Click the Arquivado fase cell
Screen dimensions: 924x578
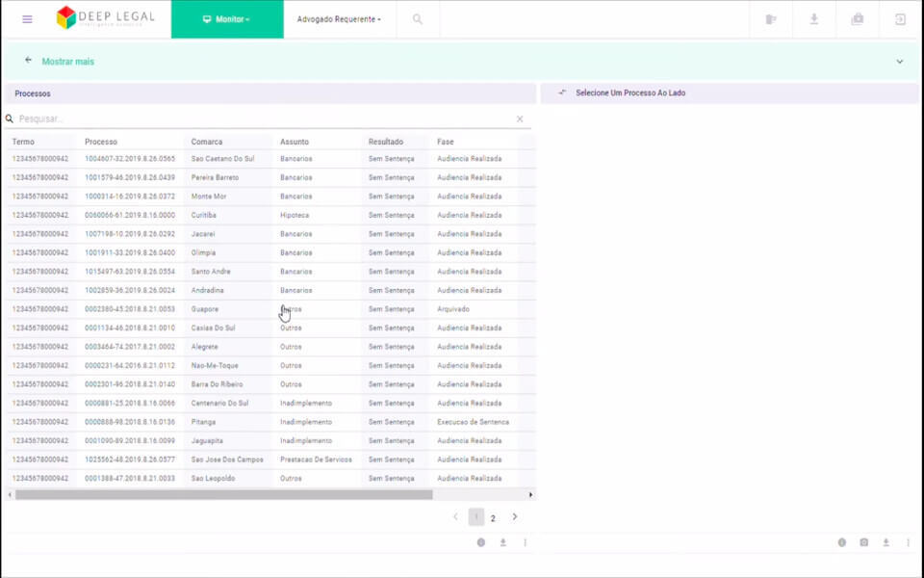453,309
